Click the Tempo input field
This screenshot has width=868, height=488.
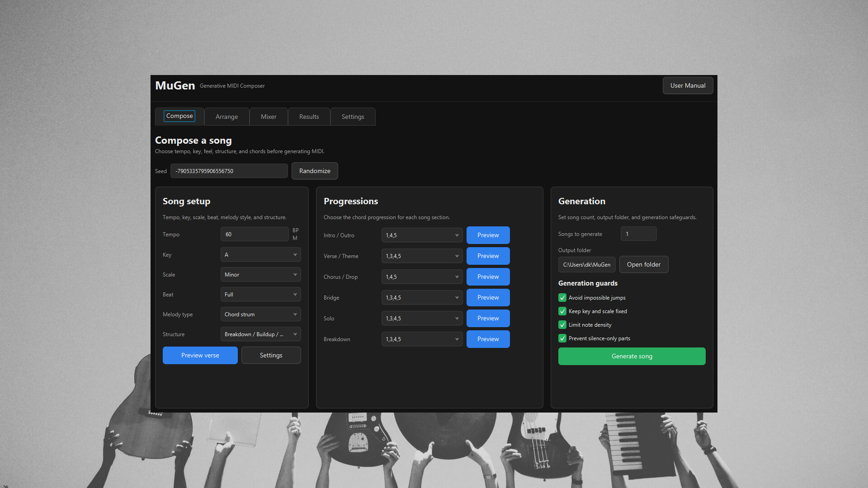point(255,235)
